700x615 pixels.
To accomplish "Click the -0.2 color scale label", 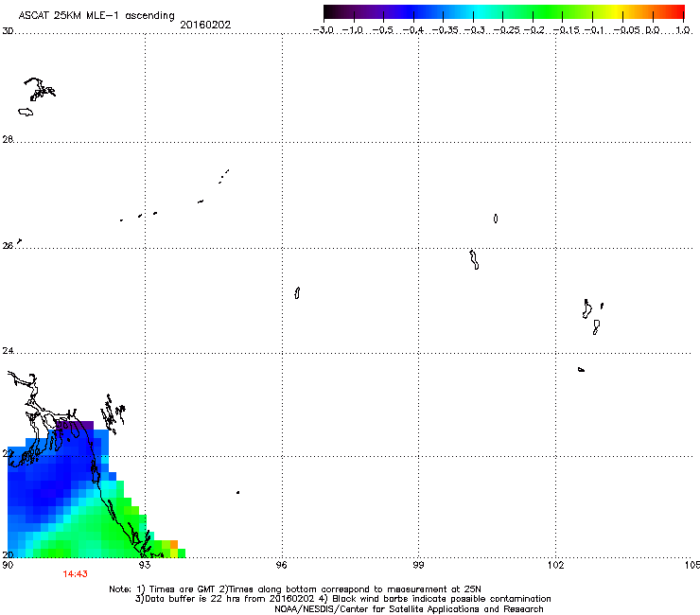I will click(534, 30).
